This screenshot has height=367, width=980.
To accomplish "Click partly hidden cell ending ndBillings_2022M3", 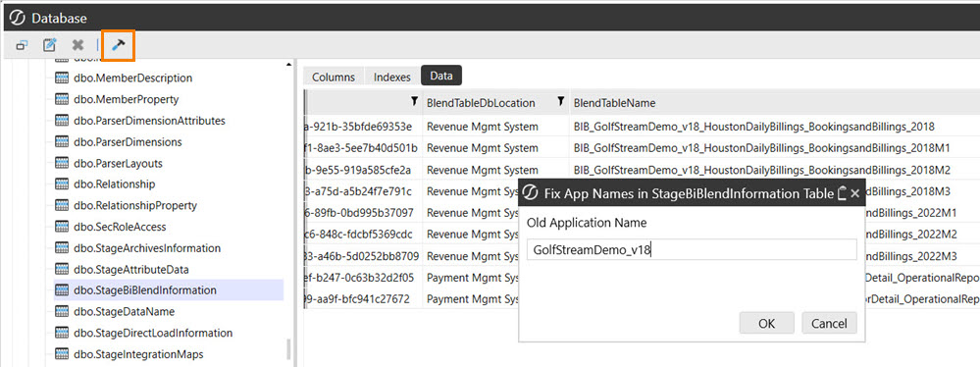I will (x=911, y=256).
